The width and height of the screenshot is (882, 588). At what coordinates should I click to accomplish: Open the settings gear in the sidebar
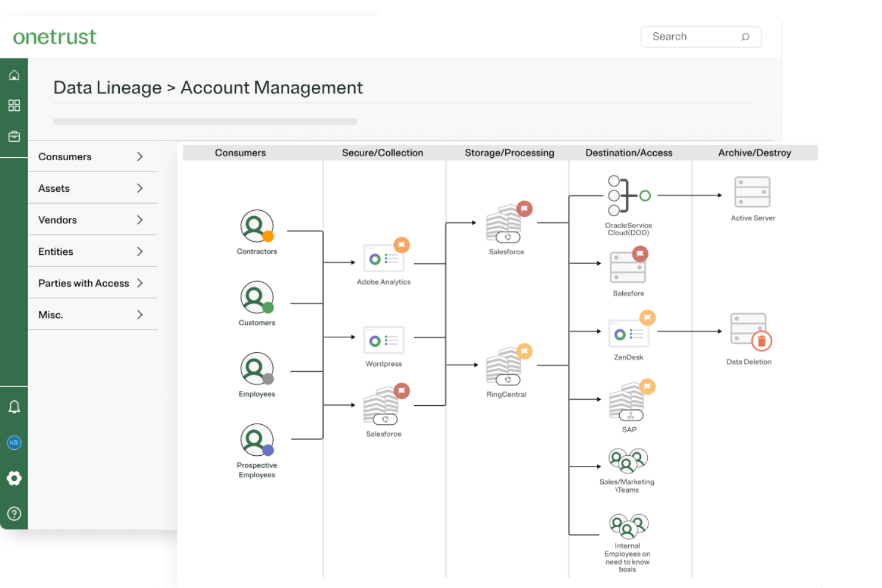click(x=14, y=478)
